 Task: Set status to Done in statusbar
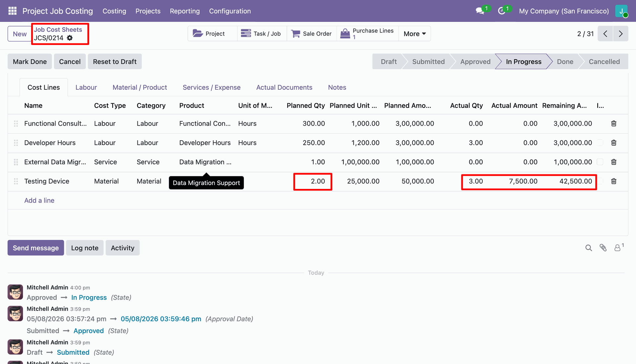click(x=565, y=62)
